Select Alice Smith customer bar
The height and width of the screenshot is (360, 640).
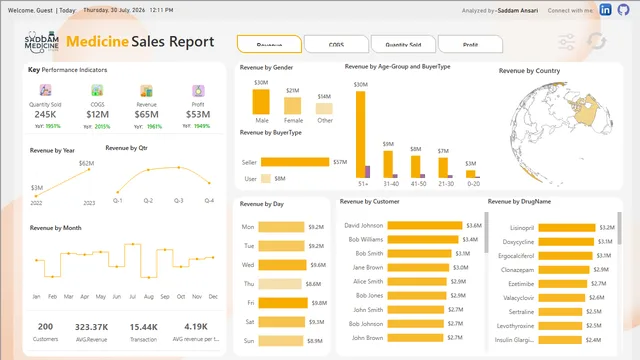[x=417, y=282]
